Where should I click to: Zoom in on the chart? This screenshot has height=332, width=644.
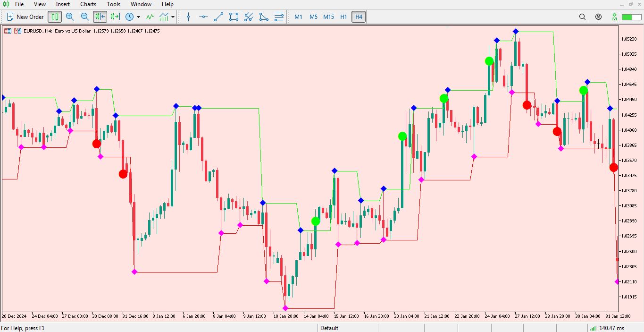70,17
